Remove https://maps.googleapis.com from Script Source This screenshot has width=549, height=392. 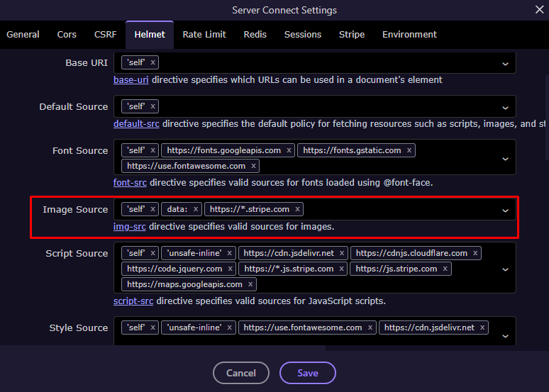point(251,284)
